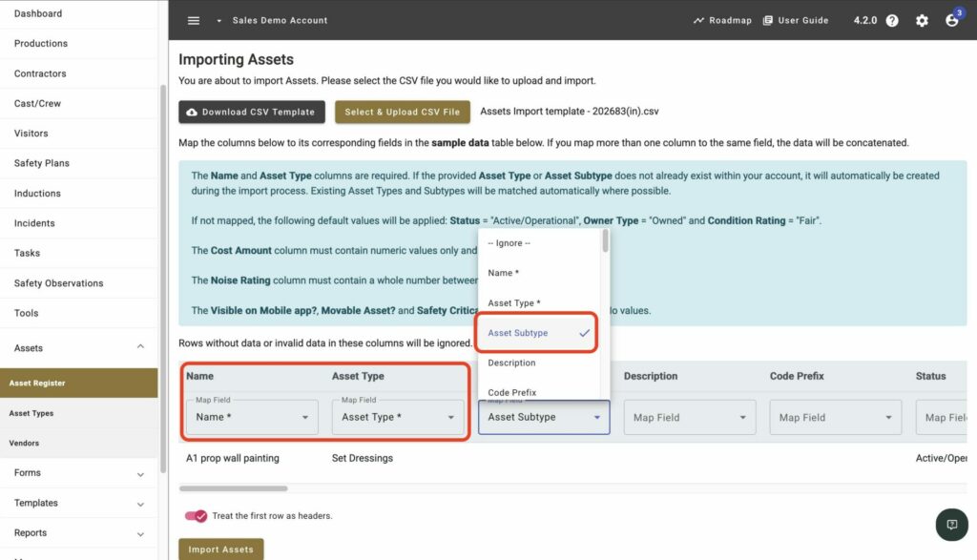977x560 pixels.
Task: Open the Code Prefix column Map Field dropdown
Action: (x=835, y=417)
